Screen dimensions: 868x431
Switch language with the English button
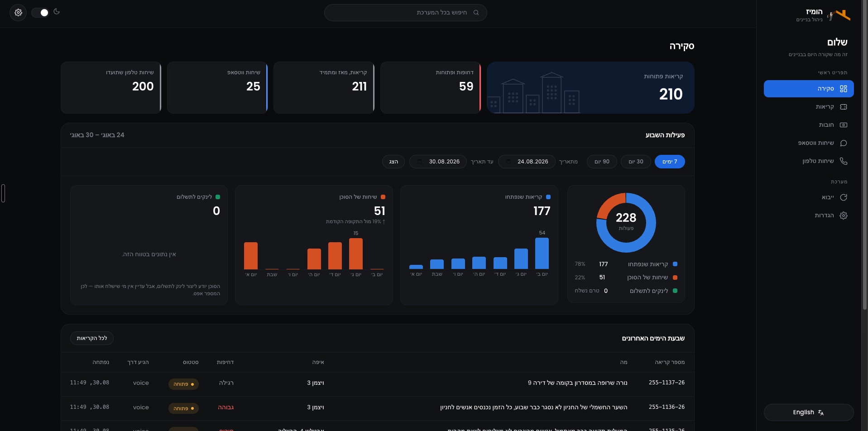809,412
